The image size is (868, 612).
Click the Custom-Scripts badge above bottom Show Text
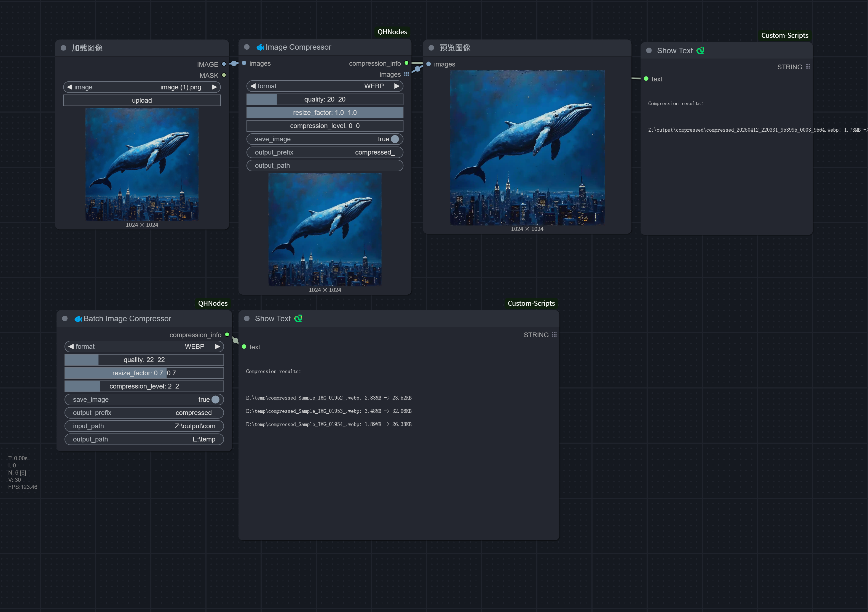pyautogui.click(x=531, y=303)
